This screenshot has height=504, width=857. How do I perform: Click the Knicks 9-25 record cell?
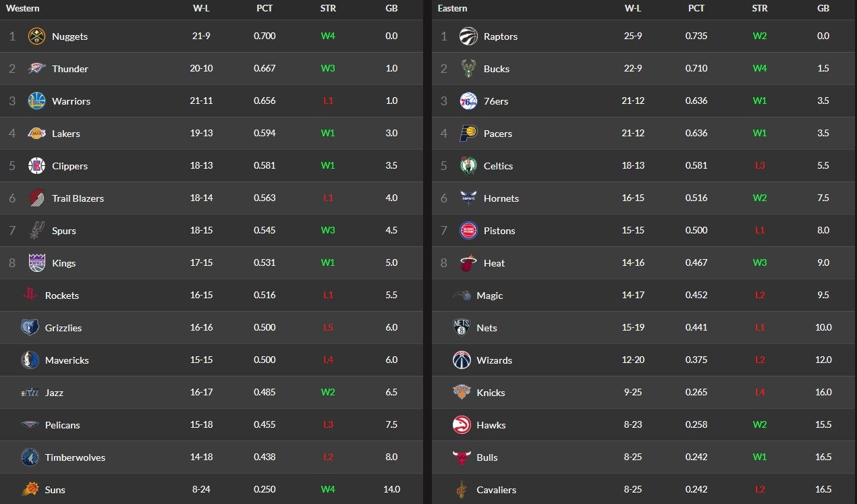click(x=633, y=393)
